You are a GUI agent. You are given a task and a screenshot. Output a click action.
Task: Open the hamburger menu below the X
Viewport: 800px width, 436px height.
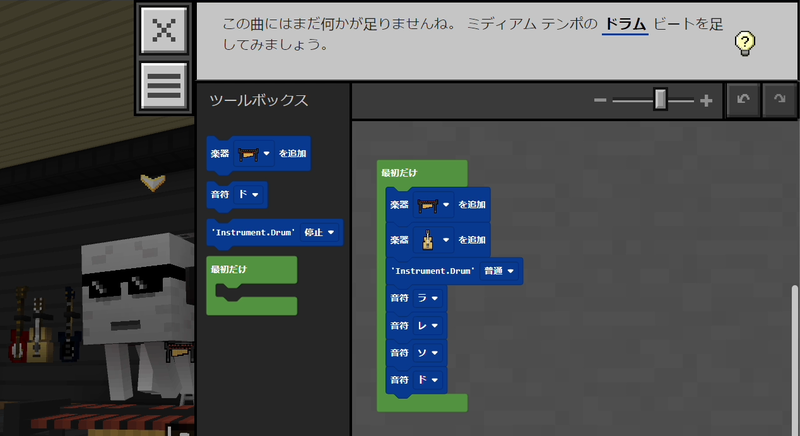click(x=164, y=85)
